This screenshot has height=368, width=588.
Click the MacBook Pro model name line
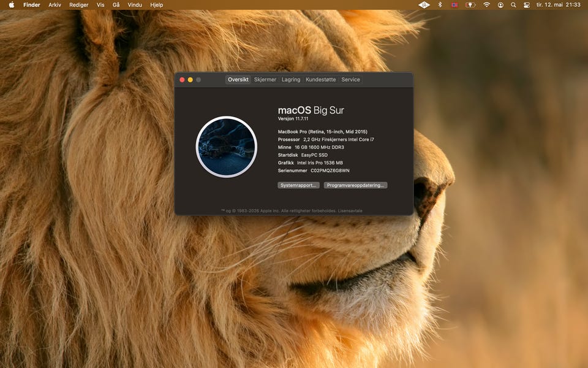[x=323, y=132]
